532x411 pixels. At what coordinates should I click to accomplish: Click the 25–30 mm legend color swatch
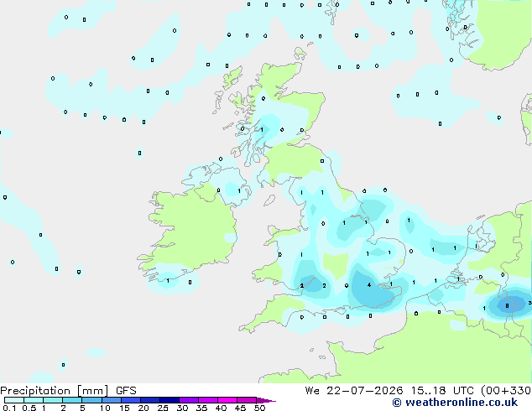coord(170,400)
